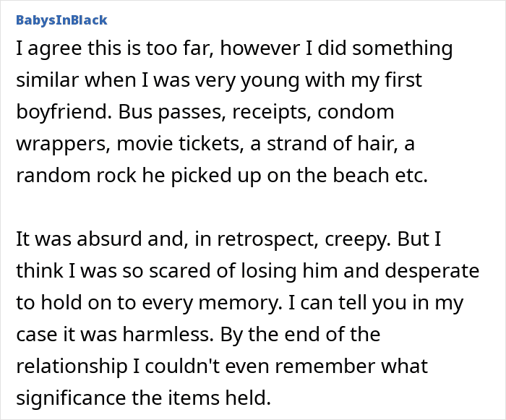
Task: Click the word "harmless" in the comment
Action: (168, 334)
